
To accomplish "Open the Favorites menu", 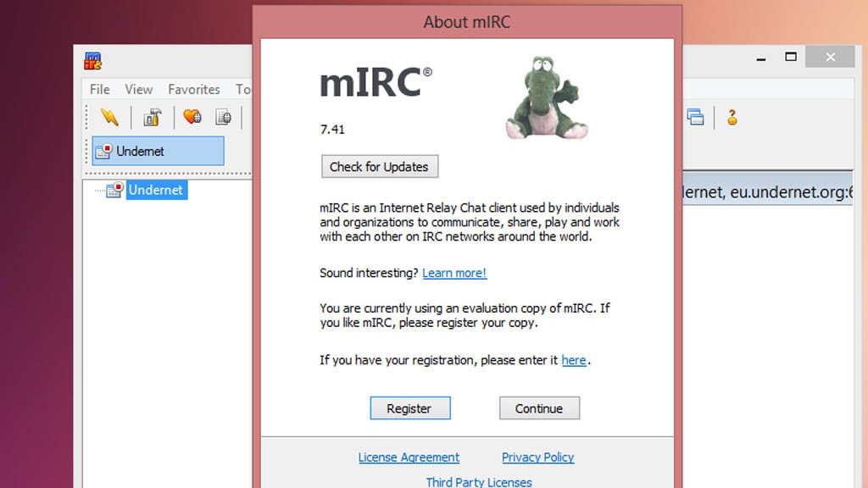I will pos(193,89).
